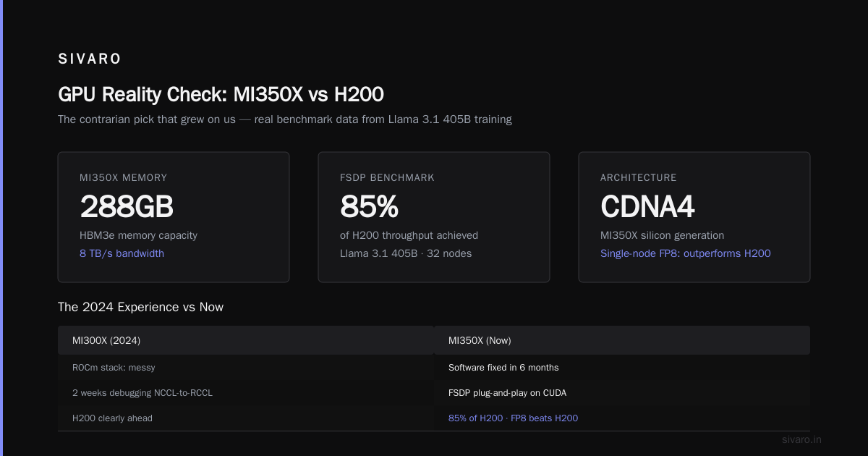Click '2 weeks debugging NCCL-to-RCCL' cell
This screenshot has height=456, width=868.
246,393
